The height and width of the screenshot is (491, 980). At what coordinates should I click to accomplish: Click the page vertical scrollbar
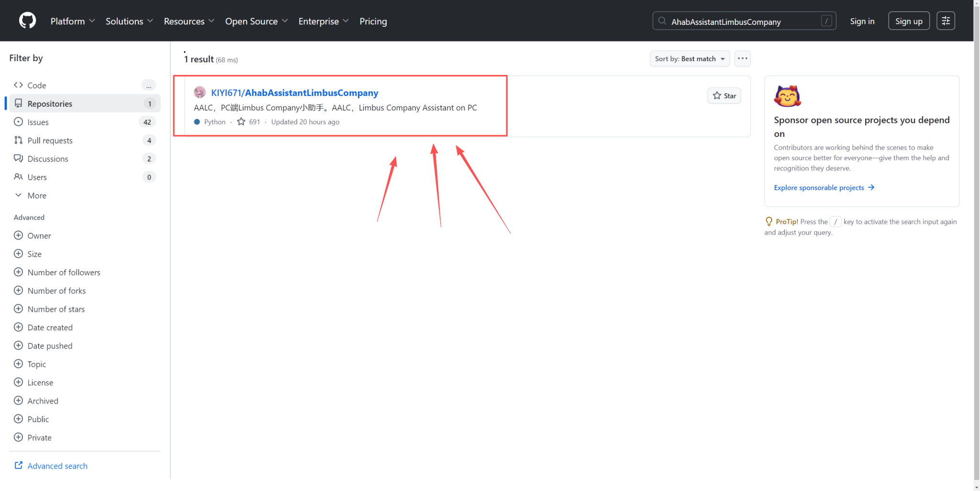point(976,239)
